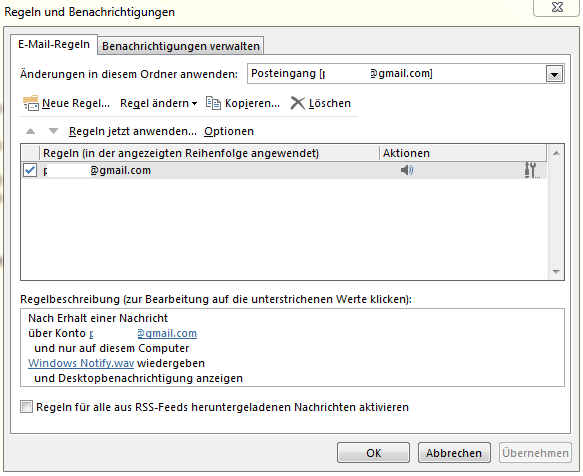This screenshot has height=476, width=583.
Task: Uncheck the gmail.com rule checkbox
Action: point(30,170)
